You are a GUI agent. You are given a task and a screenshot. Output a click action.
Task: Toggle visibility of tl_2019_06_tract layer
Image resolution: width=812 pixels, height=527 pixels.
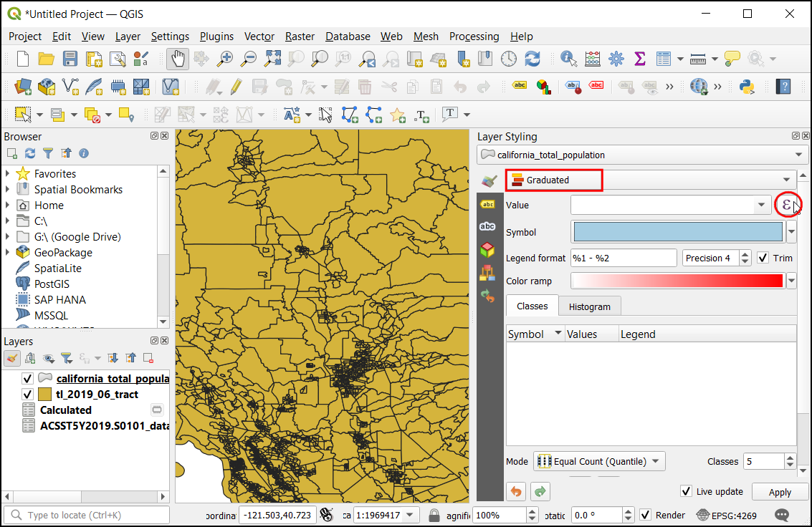[28, 395]
